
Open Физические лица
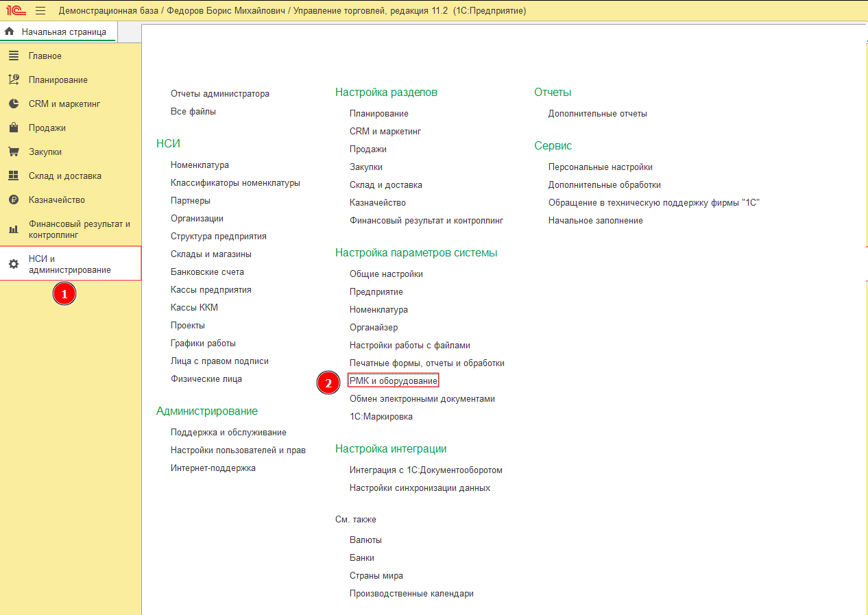point(206,379)
